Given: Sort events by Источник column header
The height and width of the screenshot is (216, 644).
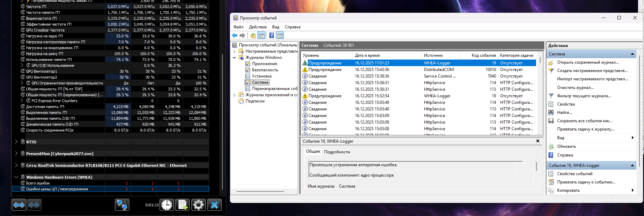Looking at the screenshot, I should tap(441, 55).
